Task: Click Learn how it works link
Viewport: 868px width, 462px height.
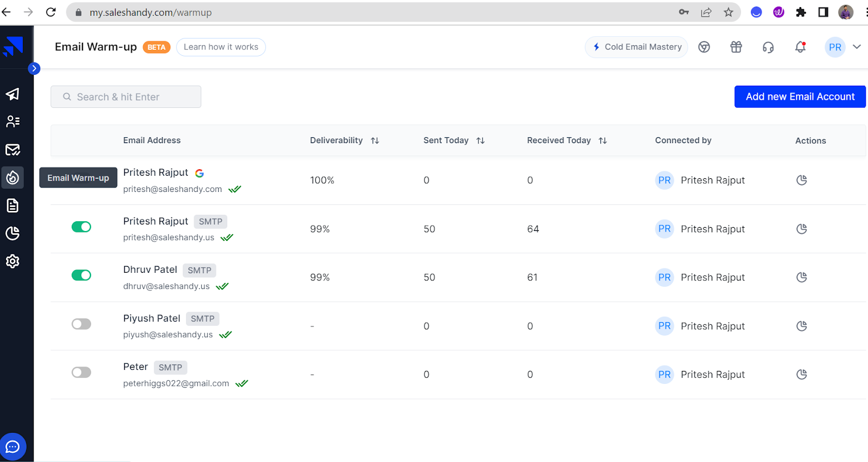Action: 221,47
